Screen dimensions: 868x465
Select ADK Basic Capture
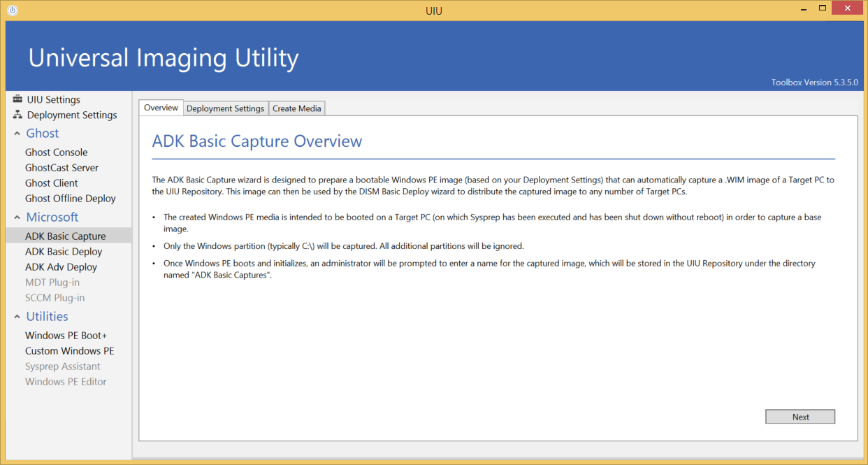pos(66,236)
